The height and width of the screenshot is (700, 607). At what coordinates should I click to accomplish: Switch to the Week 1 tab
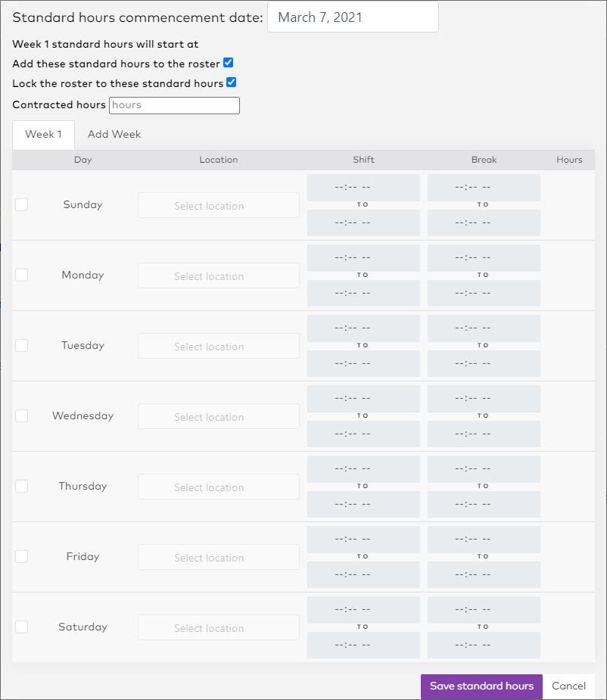point(43,135)
